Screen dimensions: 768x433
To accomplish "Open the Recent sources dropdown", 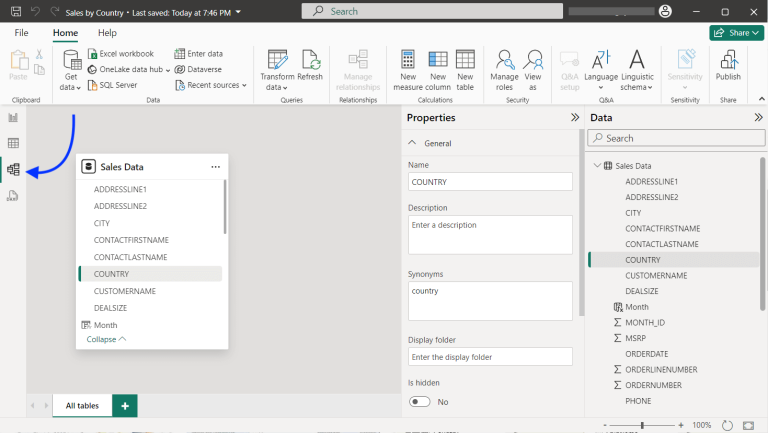I will click(211, 85).
